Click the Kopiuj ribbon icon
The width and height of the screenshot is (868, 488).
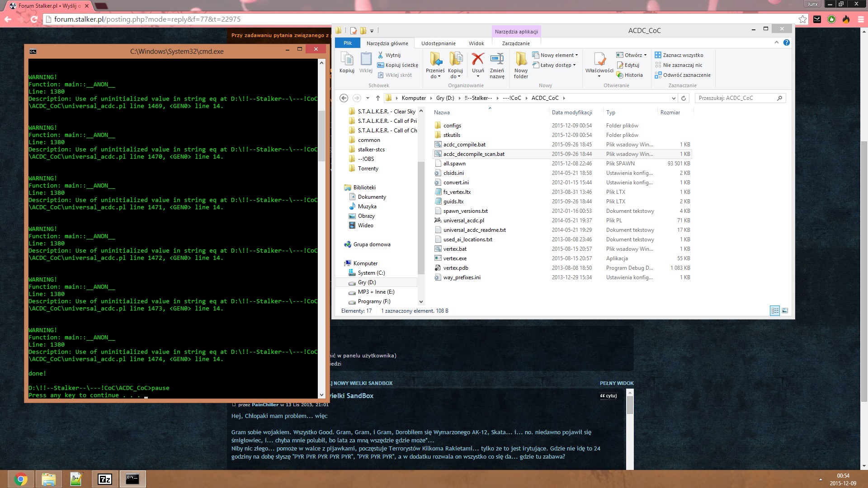click(x=347, y=62)
